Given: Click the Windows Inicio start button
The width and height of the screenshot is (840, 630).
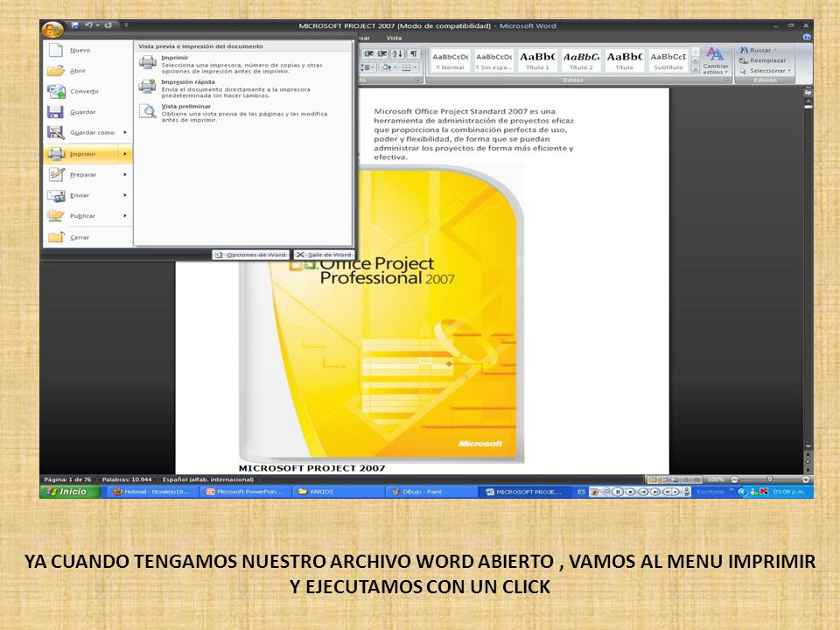Looking at the screenshot, I should click(70, 492).
